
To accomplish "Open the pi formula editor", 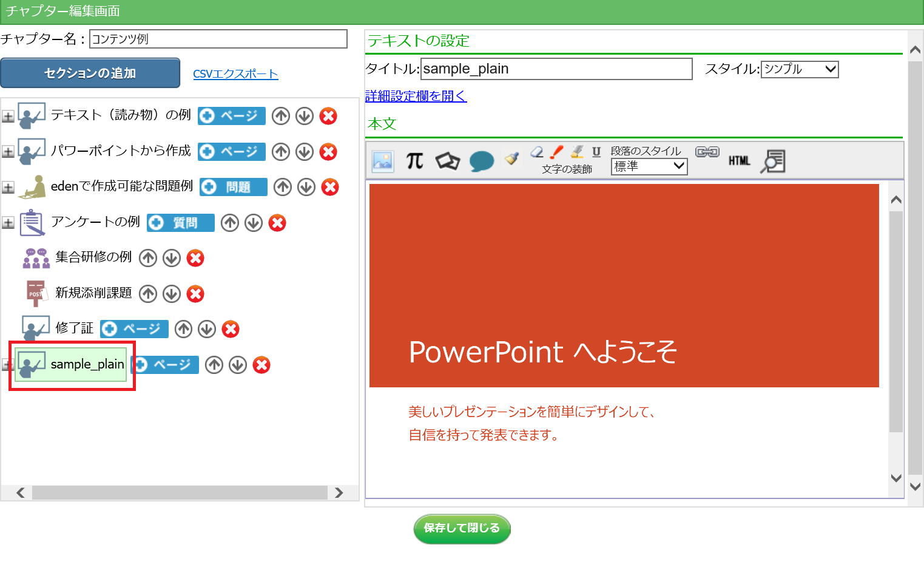I will [x=415, y=160].
